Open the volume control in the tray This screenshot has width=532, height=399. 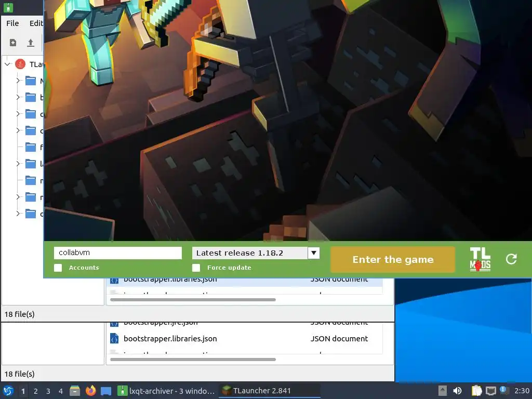(x=457, y=391)
